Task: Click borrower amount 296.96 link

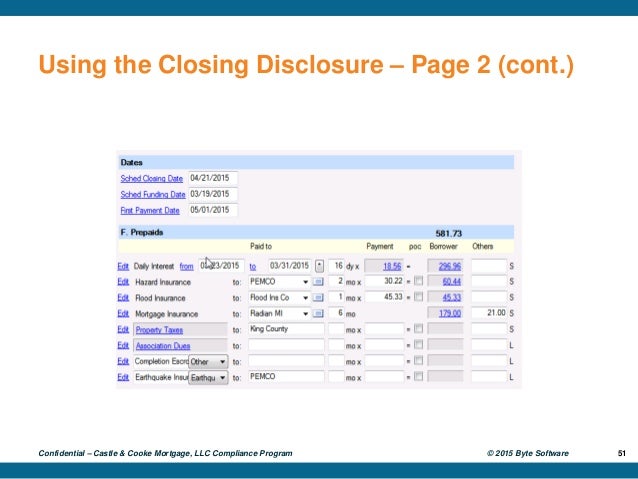Action: click(450, 266)
